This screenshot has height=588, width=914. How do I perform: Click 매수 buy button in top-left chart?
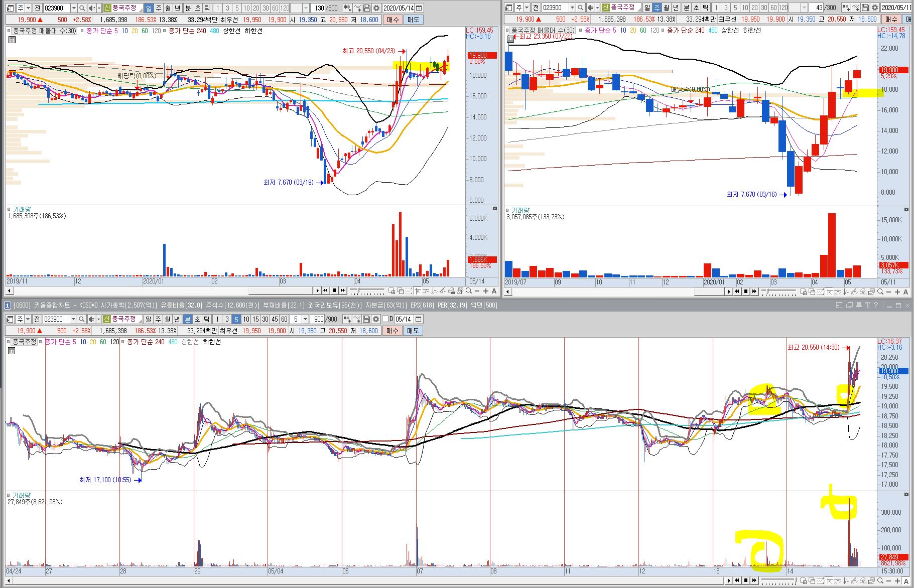393,20
